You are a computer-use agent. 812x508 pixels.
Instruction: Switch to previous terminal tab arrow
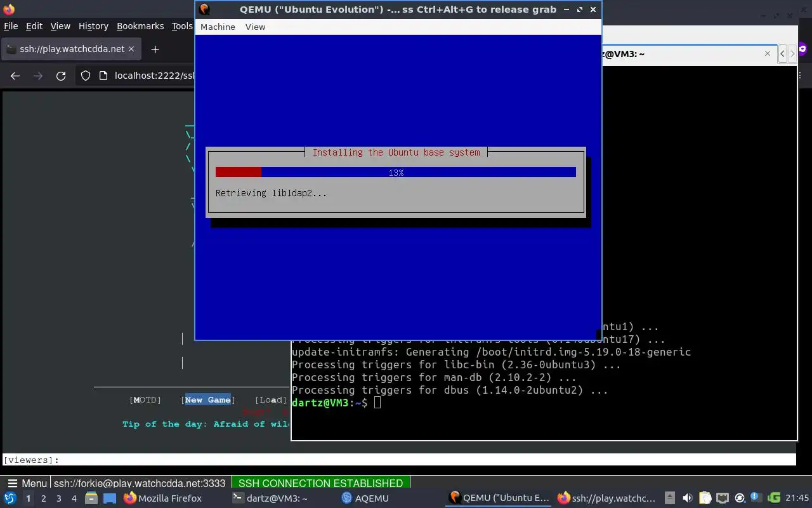coord(783,54)
